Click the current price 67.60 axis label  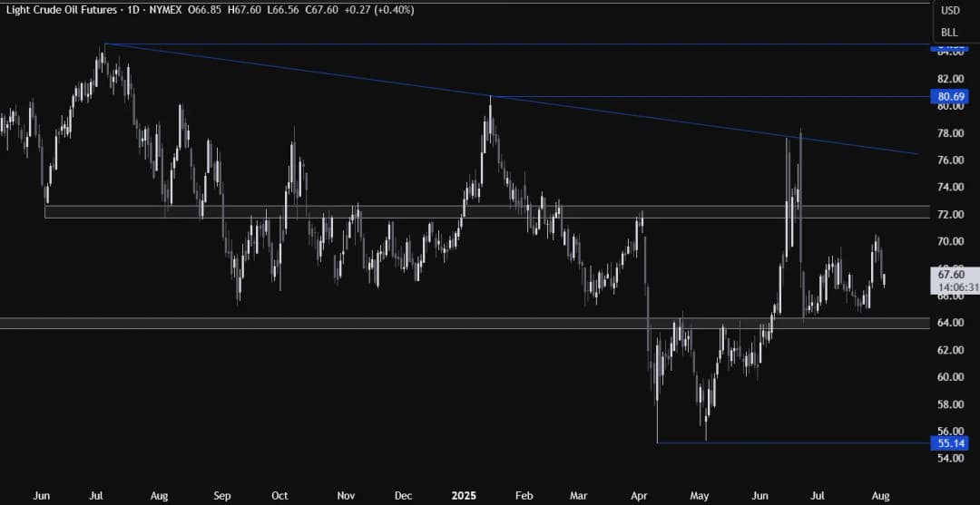951,274
